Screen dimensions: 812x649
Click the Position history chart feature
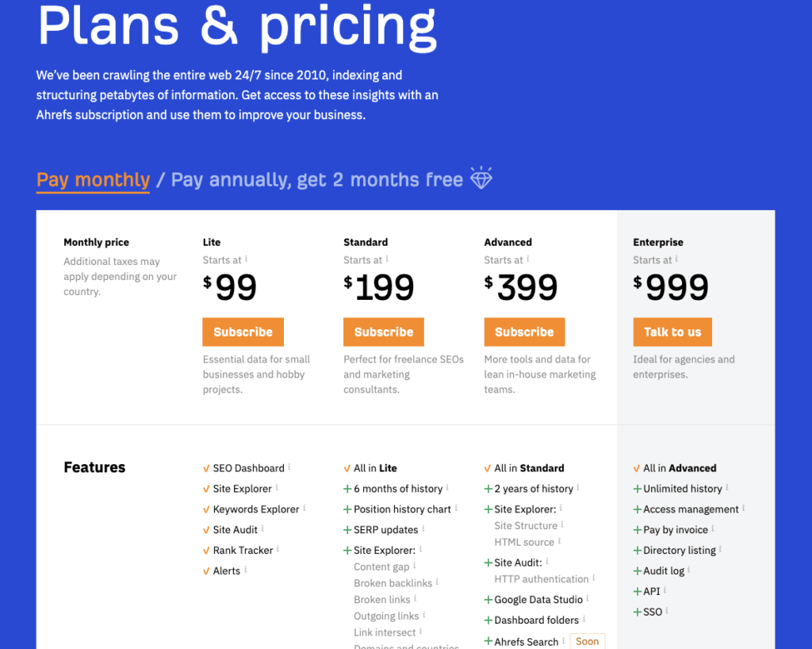(402, 509)
